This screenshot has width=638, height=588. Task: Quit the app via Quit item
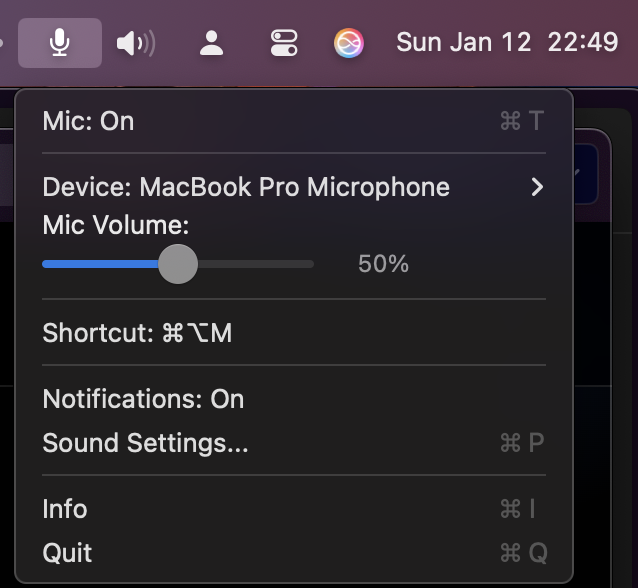(294, 553)
